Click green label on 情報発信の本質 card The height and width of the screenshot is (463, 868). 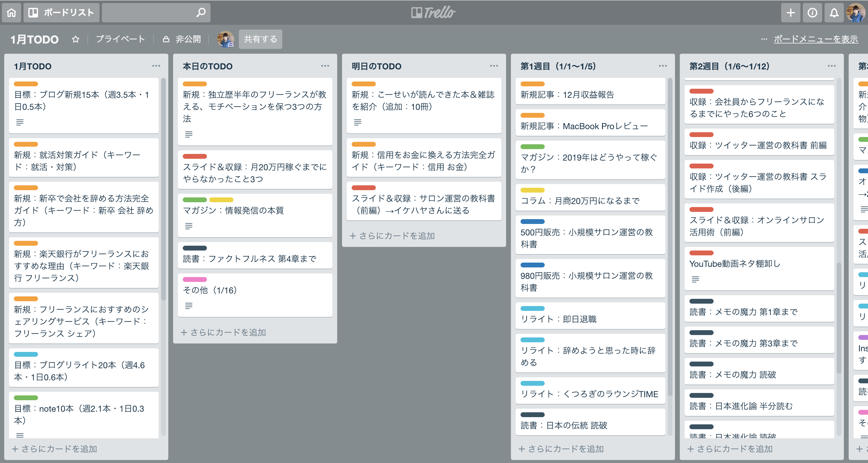[x=195, y=200]
